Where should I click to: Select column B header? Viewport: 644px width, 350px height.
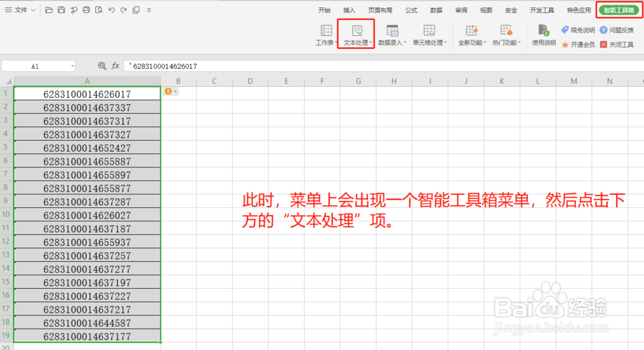178,81
